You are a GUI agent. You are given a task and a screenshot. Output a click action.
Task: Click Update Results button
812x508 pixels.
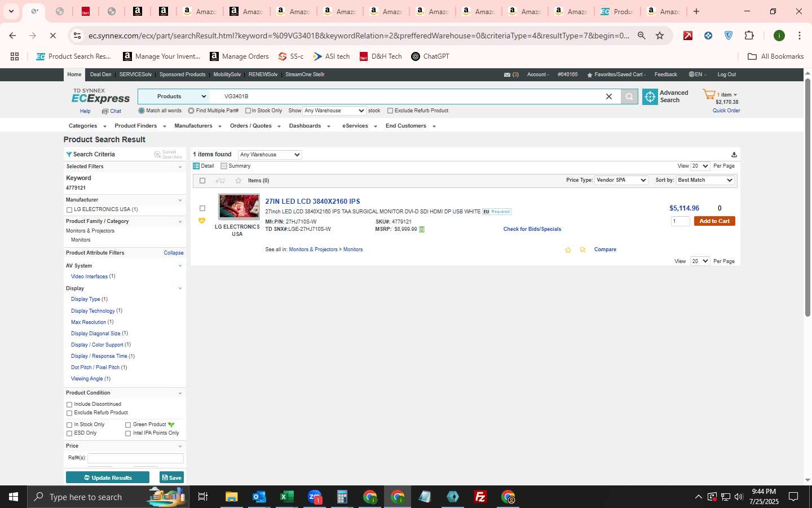point(108,478)
